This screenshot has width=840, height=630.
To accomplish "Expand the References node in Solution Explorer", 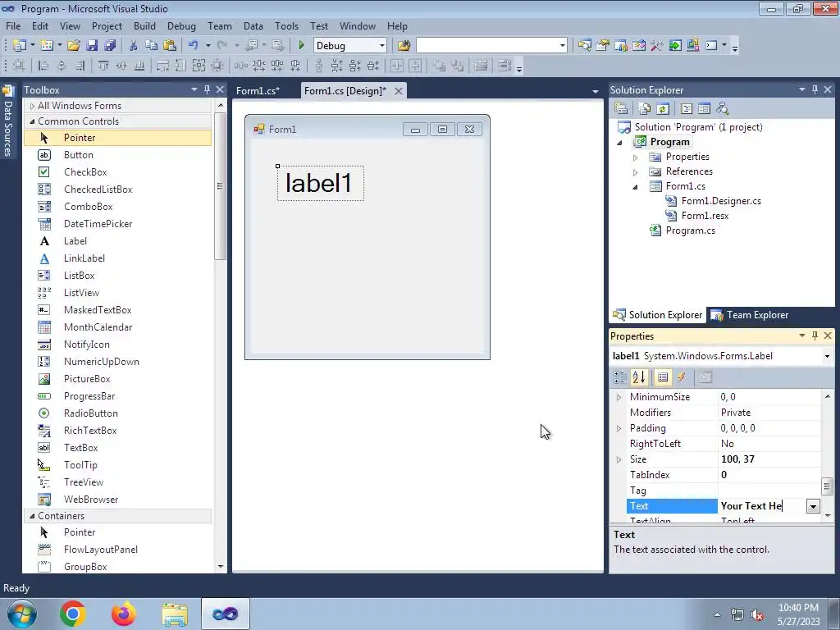I will tap(636, 172).
